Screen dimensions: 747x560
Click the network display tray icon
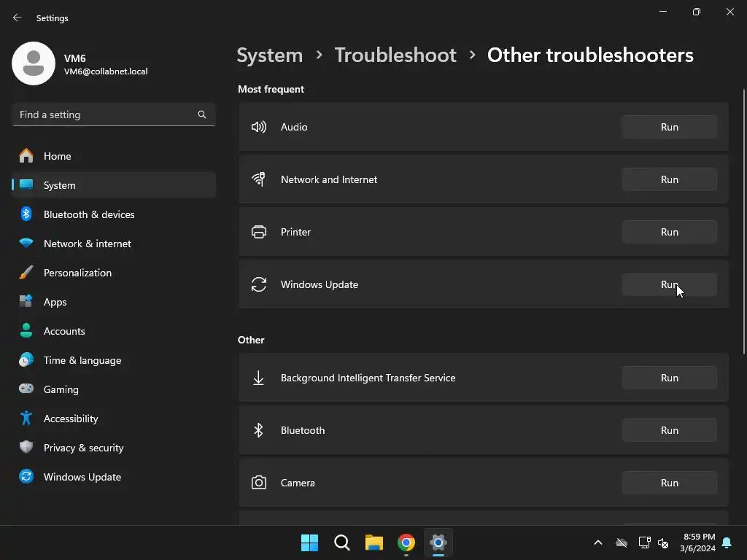[x=644, y=542]
